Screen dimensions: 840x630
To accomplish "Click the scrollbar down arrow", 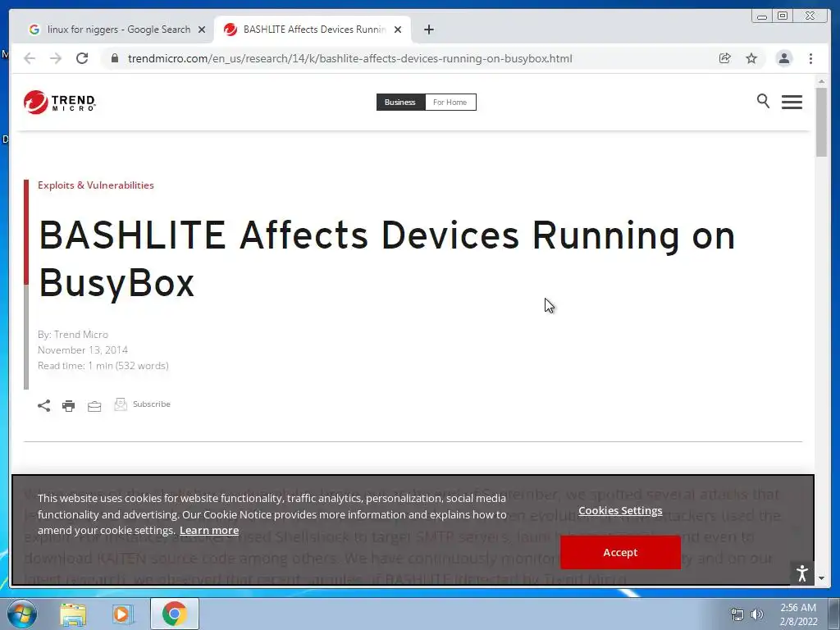I will (821, 578).
